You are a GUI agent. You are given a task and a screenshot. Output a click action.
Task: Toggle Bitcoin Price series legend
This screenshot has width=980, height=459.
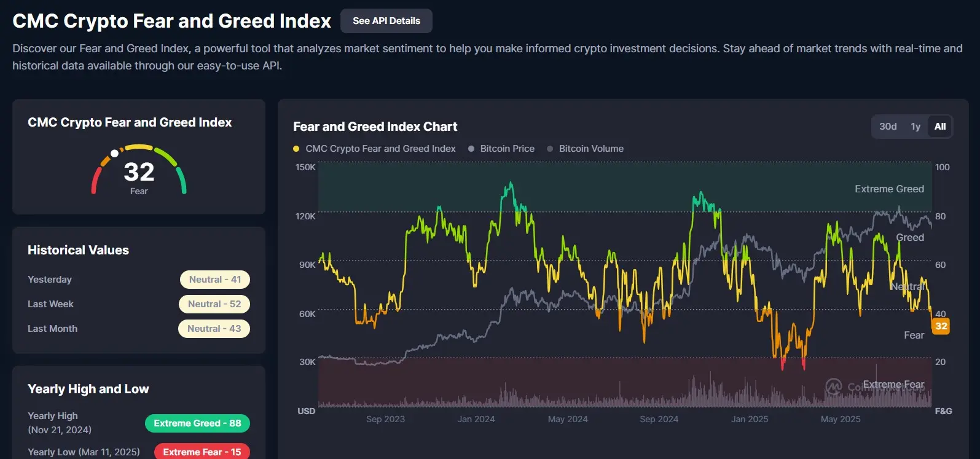(507, 149)
